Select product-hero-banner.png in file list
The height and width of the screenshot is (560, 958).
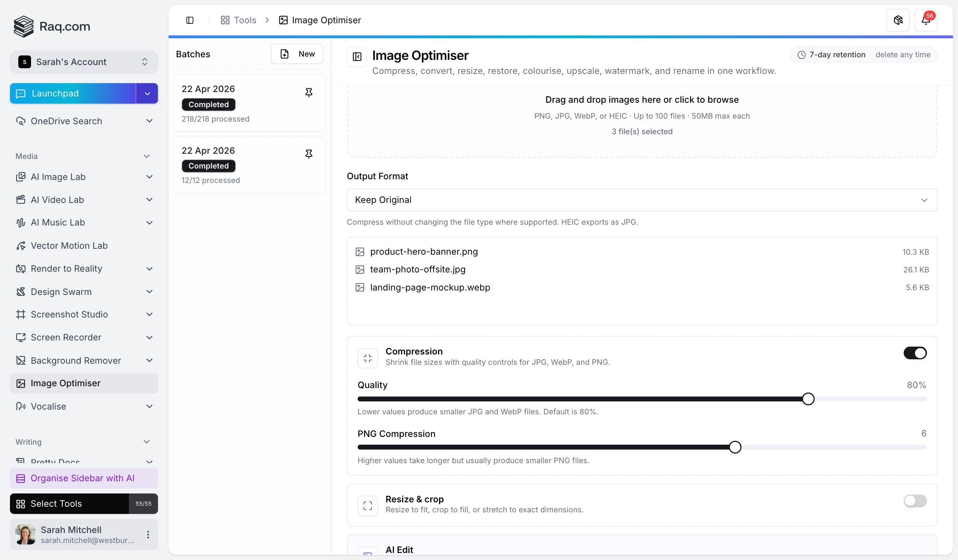click(424, 252)
